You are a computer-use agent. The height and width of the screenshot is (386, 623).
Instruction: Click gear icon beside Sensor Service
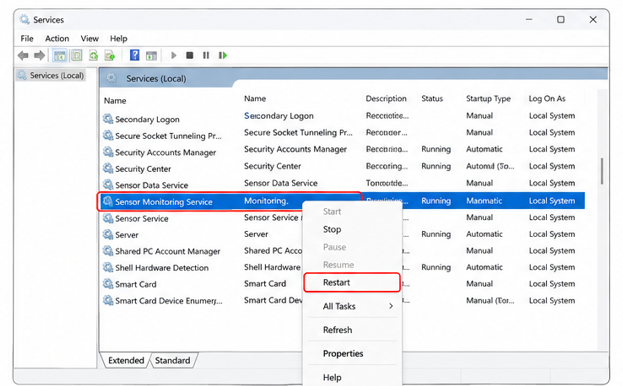pyautogui.click(x=108, y=218)
